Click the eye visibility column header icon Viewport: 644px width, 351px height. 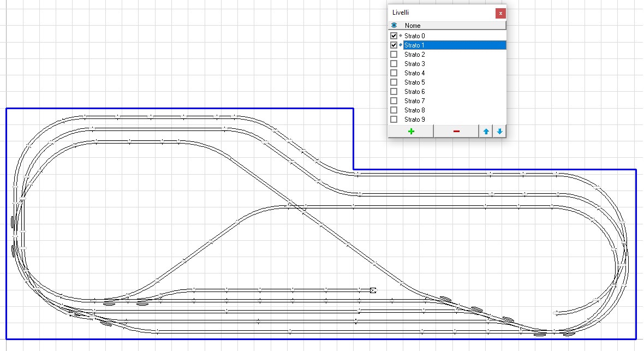tap(394, 26)
